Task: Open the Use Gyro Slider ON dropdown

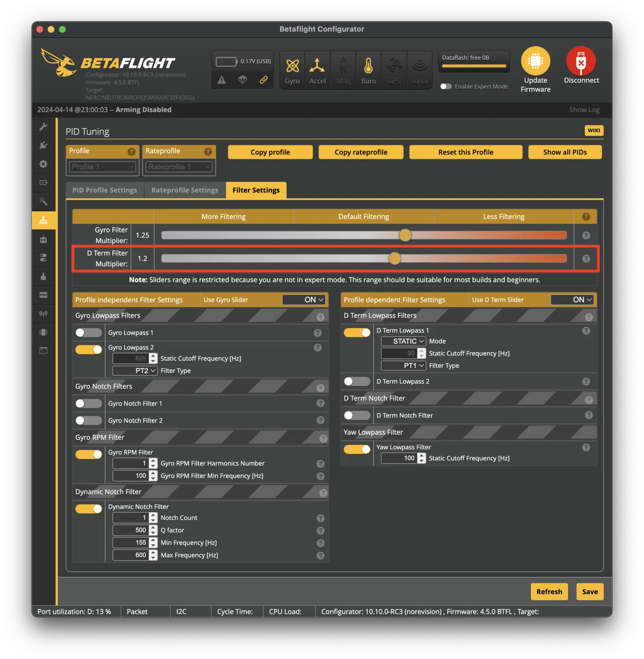Action: [304, 300]
